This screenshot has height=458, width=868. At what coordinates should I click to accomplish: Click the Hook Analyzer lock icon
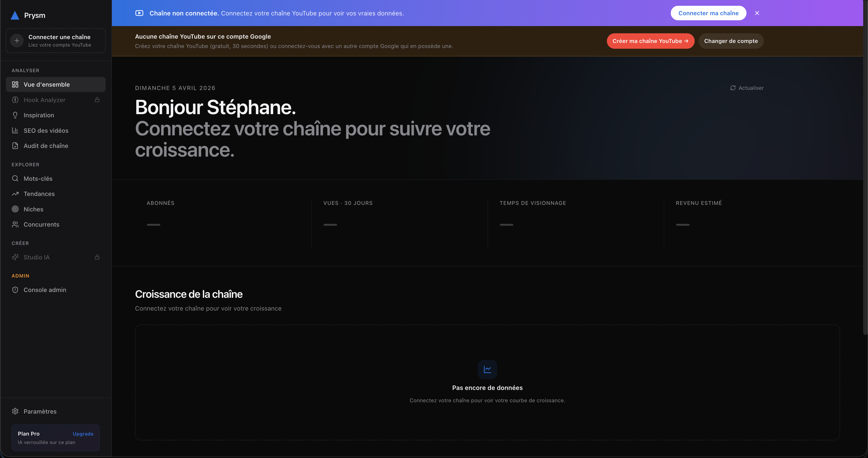coord(97,100)
